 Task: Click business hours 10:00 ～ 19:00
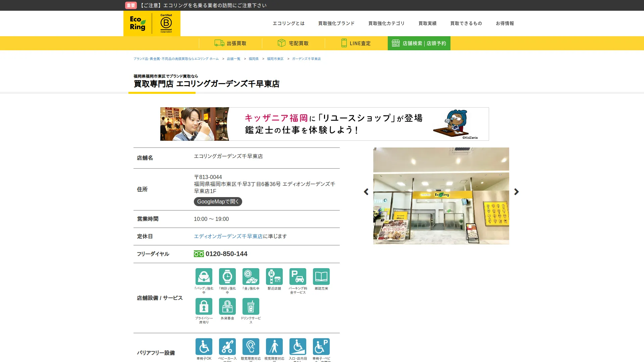211,219
